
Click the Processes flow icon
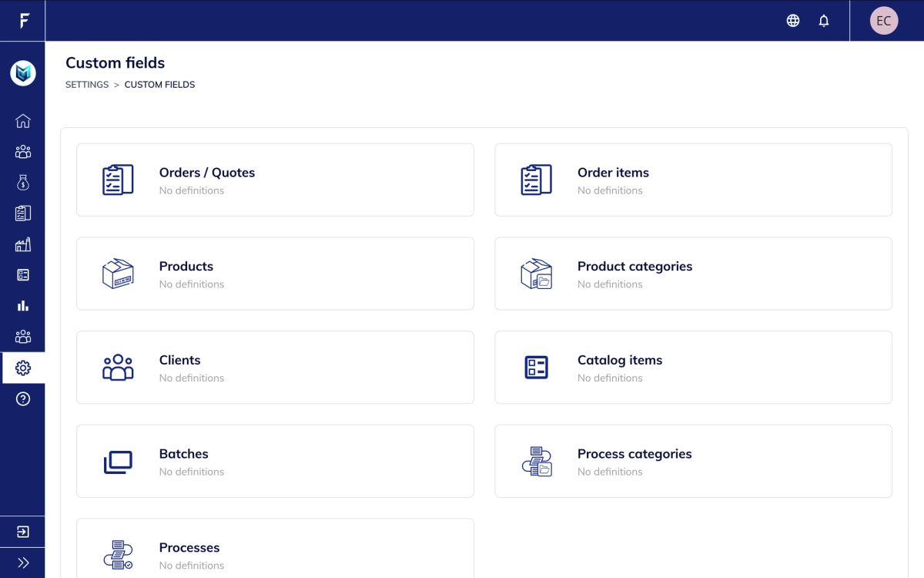click(x=118, y=555)
